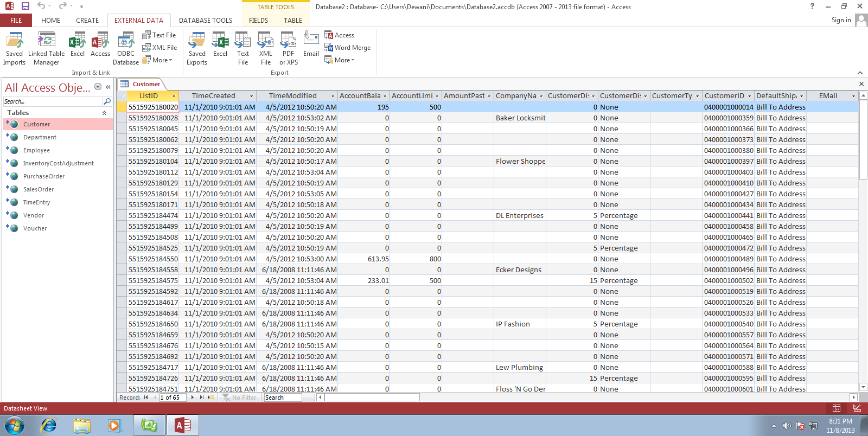Open Saved Imports in Import group
The height and width of the screenshot is (436, 868).
point(14,48)
